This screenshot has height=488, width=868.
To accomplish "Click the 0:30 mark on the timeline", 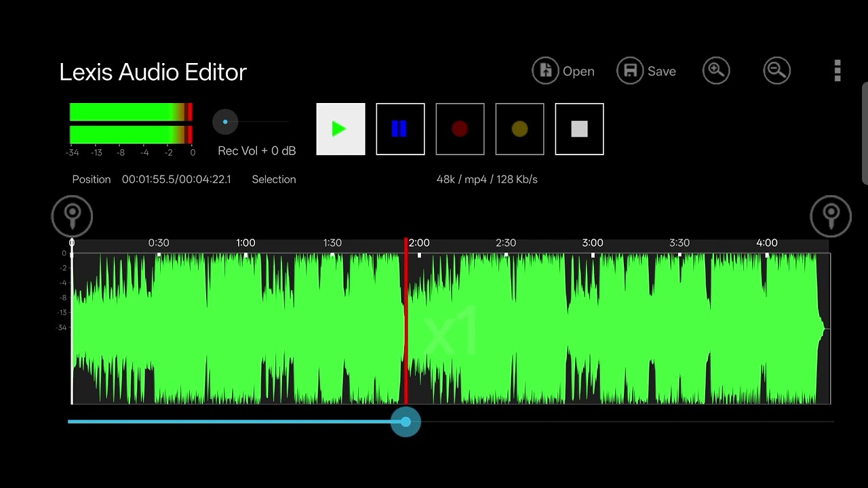I will click(159, 243).
